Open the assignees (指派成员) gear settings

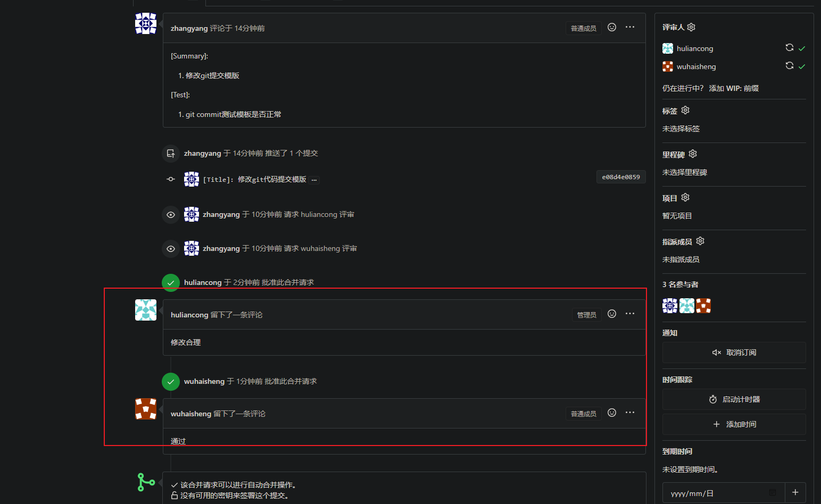pos(700,241)
